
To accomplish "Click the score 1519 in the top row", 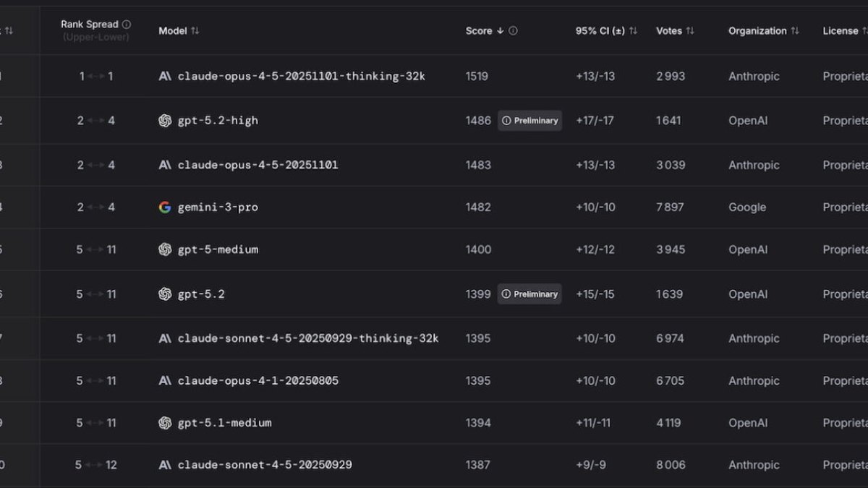I will 478,76.
